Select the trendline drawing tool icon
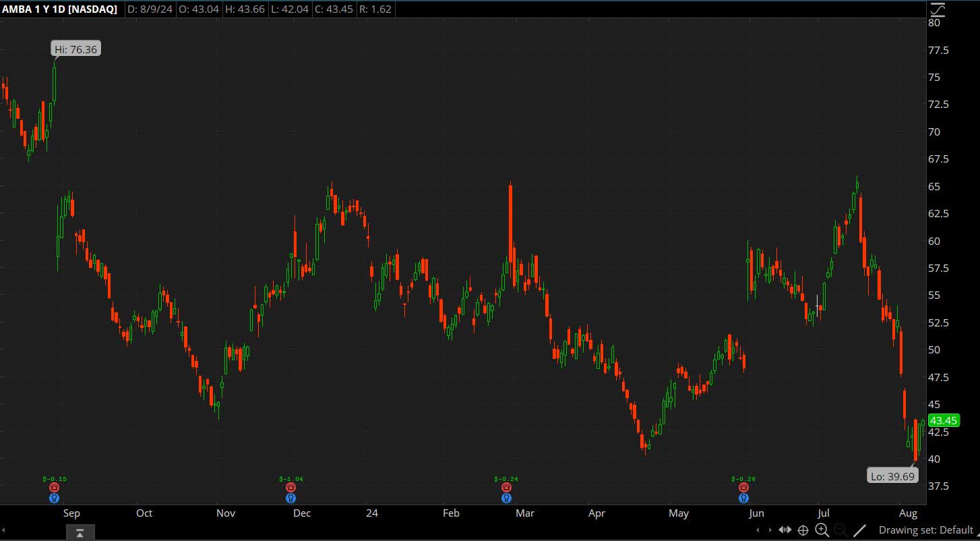Image resolution: width=980 pixels, height=541 pixels. point(859,530)
